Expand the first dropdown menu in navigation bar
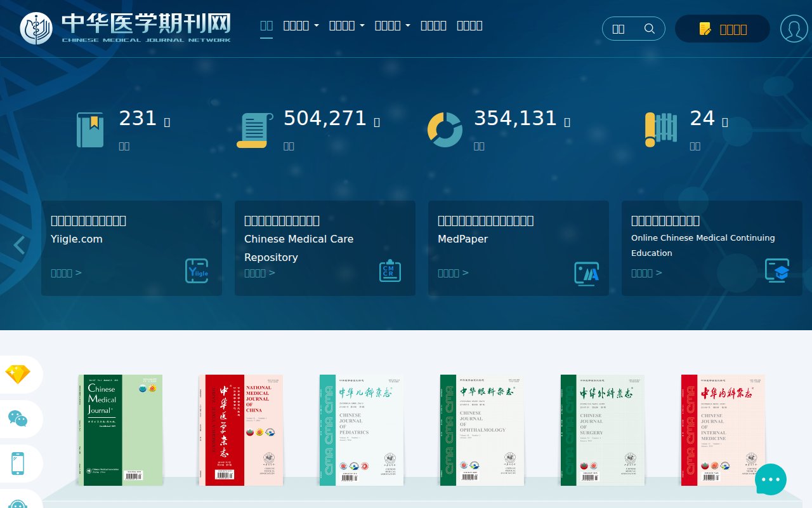Screen dimensions: 812x508 pos(301,26)
